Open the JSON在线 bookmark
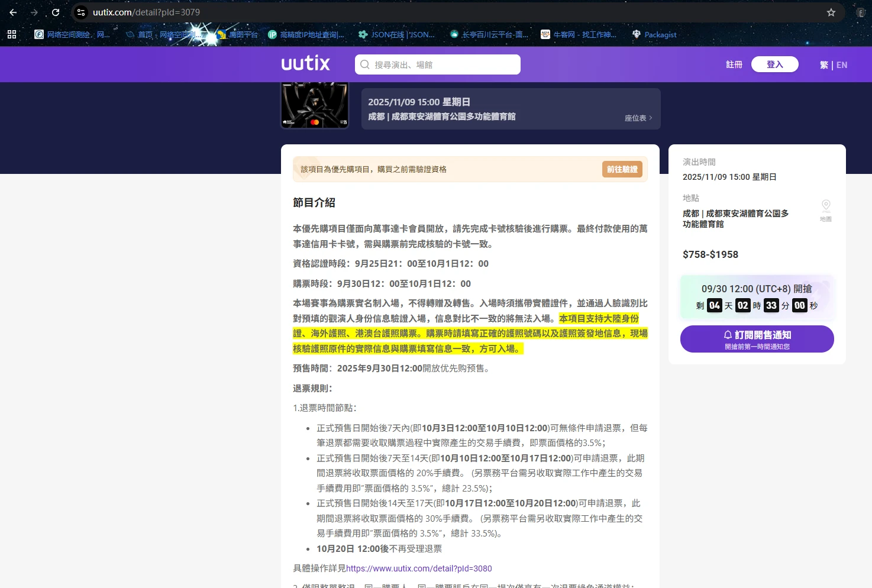Image resolution: width=872 pixels, height=588 pixels. tap(396, 35)
